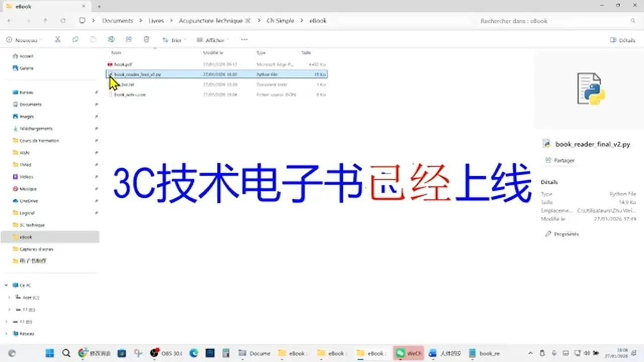The height and width of the screenshot is (362, 644).
Task: Delete the file using the trash icon
Action: click(x=146, y=39)
